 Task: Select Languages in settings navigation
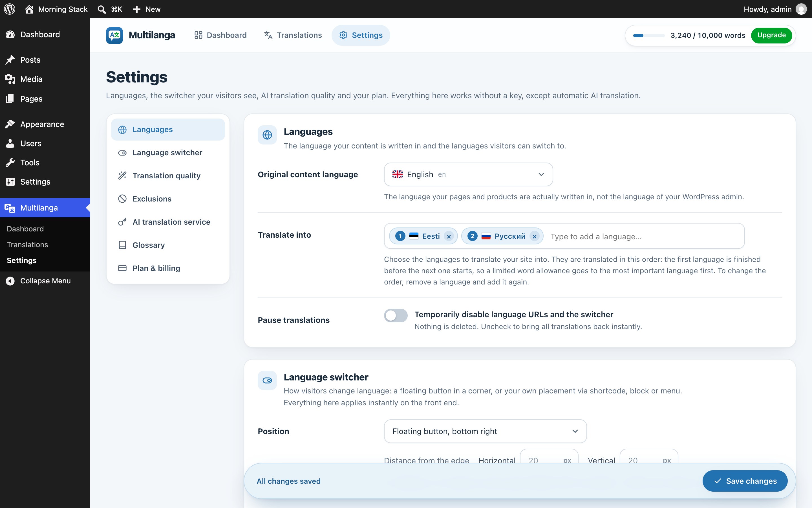pos(168,129)
